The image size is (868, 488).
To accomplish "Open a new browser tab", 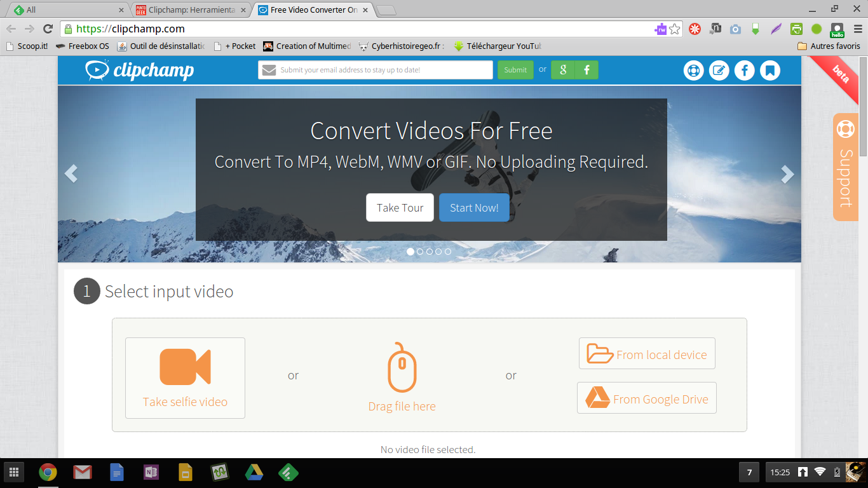I will (386, 10).
